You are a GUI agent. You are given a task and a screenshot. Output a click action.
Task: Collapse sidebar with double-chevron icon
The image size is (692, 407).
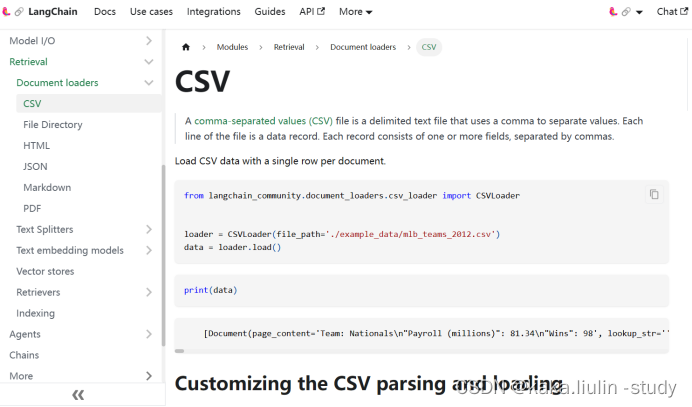[x=78, y=395]
